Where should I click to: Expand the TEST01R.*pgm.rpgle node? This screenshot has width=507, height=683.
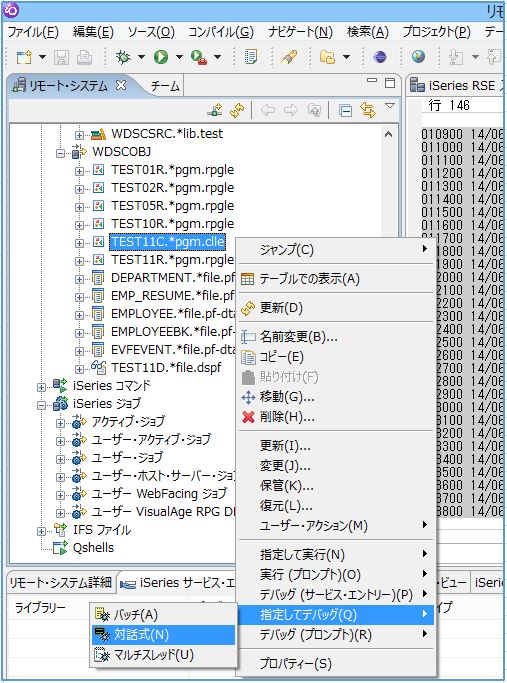79,171
